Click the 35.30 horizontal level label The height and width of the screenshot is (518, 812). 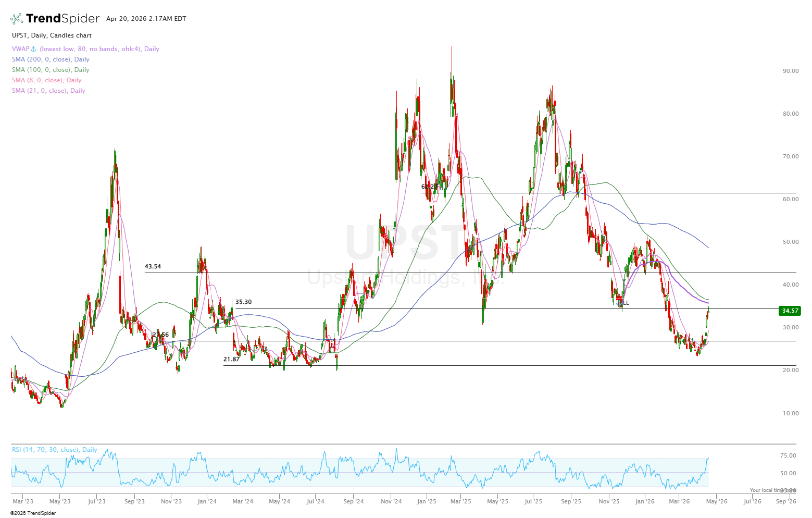tap(244, 302)
